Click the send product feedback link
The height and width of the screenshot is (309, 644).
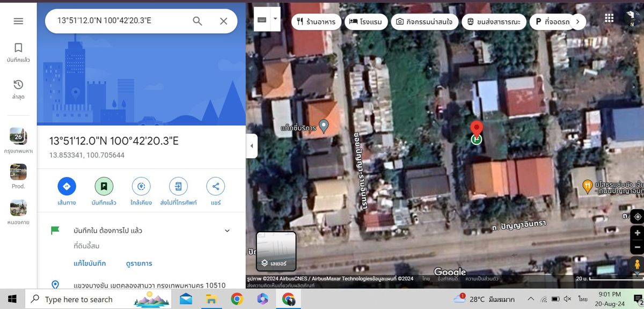[280, 285]
